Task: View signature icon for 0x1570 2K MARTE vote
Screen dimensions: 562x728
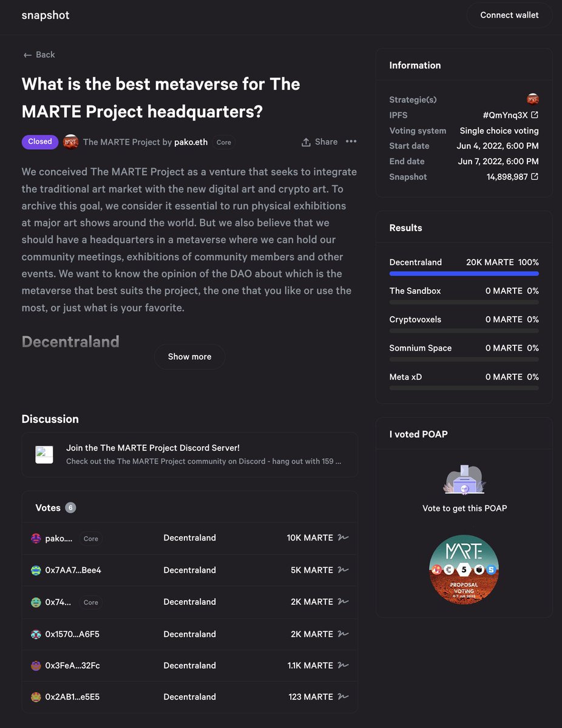Action: tap(344, 633)
